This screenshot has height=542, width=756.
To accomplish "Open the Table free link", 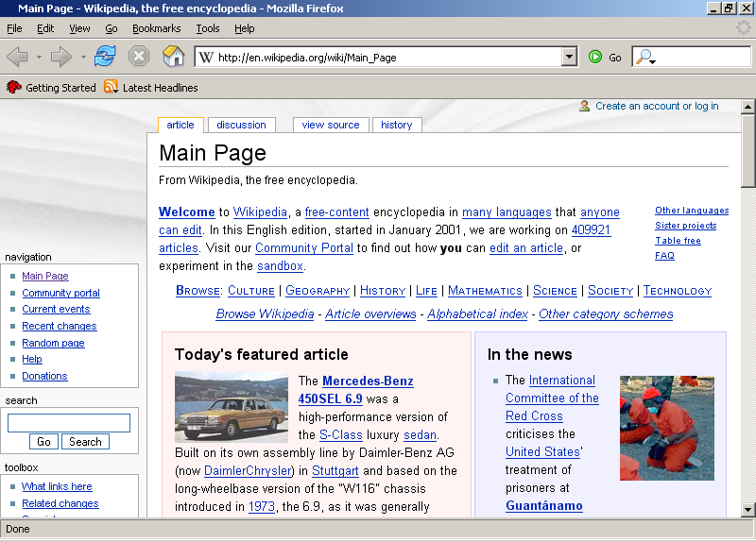I will (678, 241).
